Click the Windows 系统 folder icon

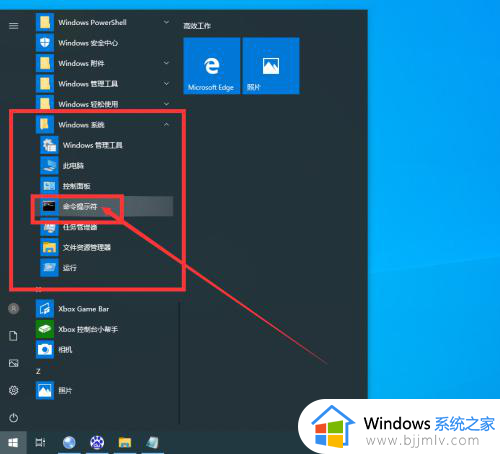pyautogui.click(x=45, y=124)
